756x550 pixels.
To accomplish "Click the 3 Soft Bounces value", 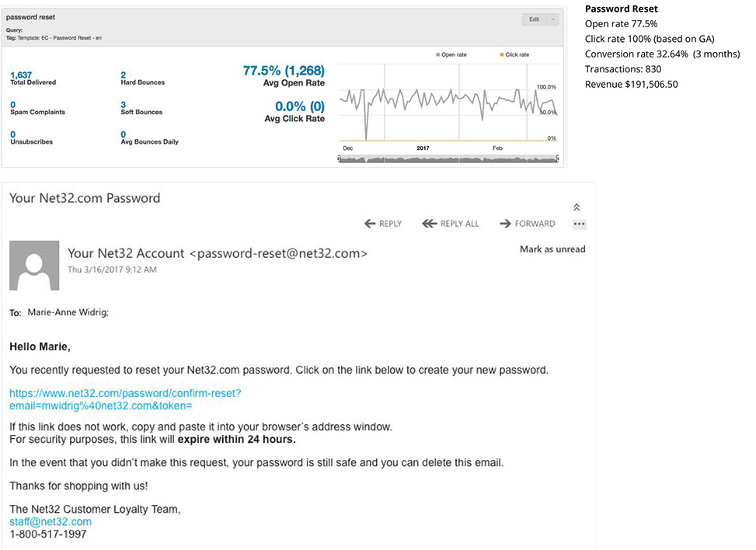I will 124,105.
